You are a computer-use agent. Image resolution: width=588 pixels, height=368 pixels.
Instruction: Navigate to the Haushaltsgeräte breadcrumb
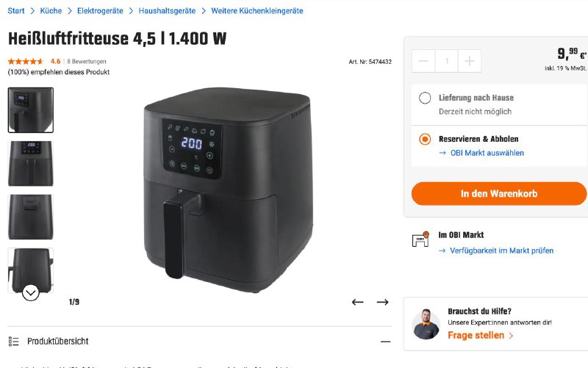coord(167,11)
